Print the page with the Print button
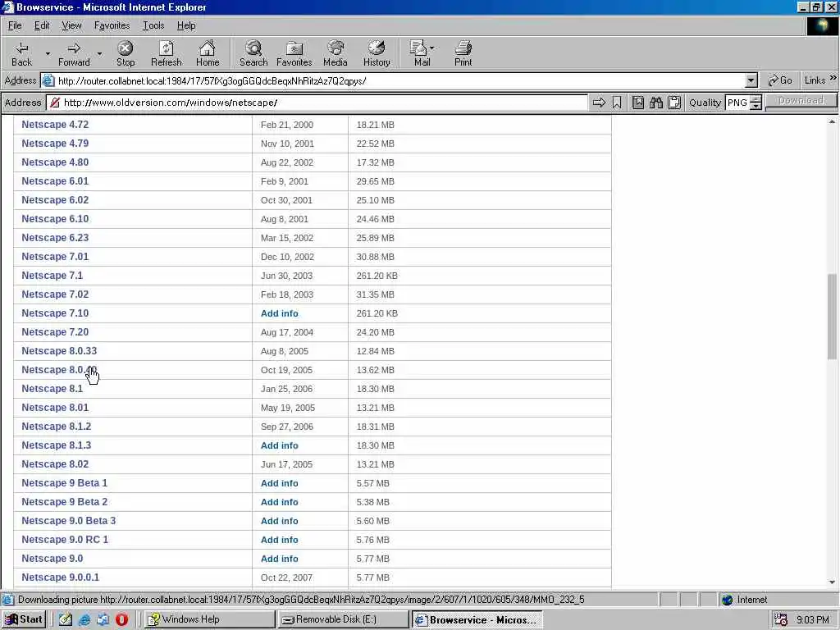The height and width of the screenshot is (630, 840). pos(463,53)
